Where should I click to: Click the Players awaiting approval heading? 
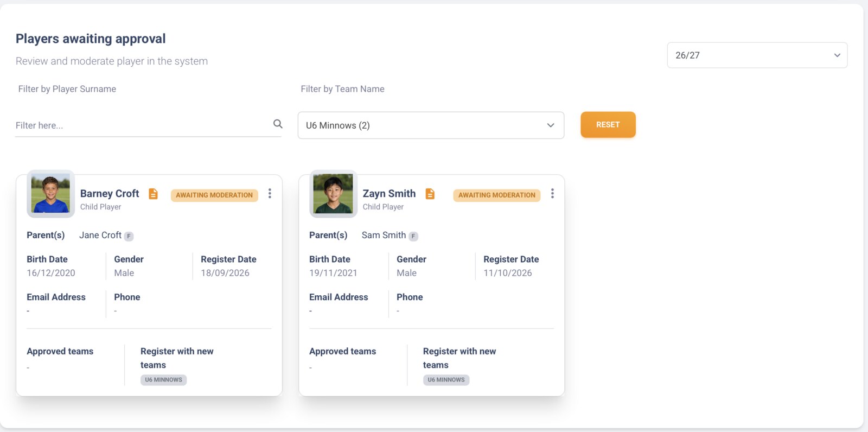tap(91, 39)
